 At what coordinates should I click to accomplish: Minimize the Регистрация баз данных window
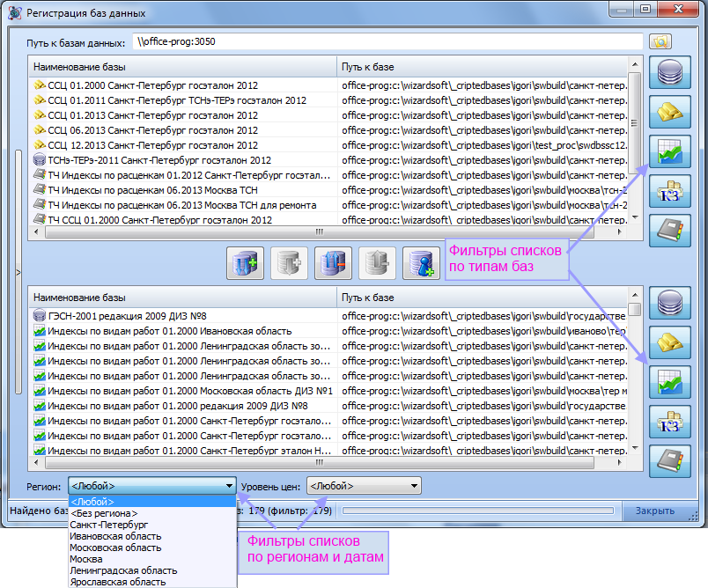[622, 9]
